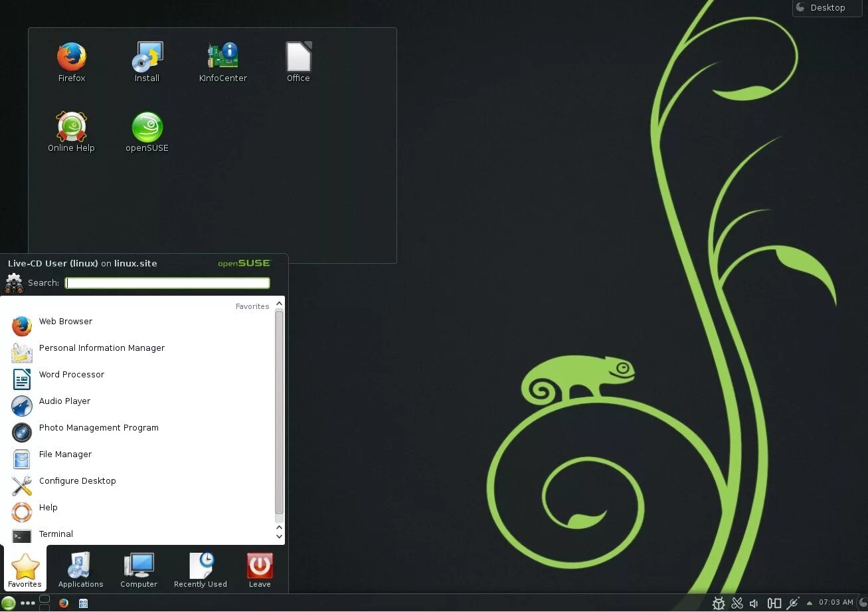Switch to the Applications tab
The image size is (868, 612).
[x=80, y=569]
